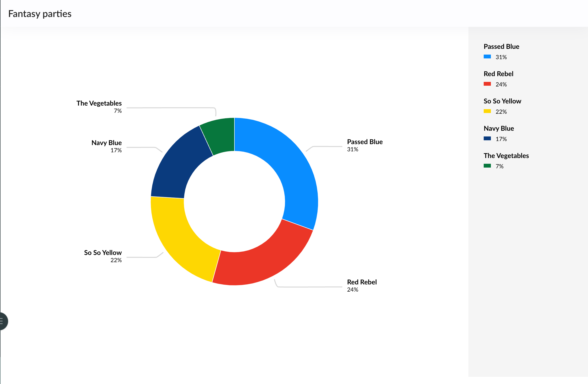Click the Navy Blue legend color swatch
588x384 pixels.
(x=487, y=138)
